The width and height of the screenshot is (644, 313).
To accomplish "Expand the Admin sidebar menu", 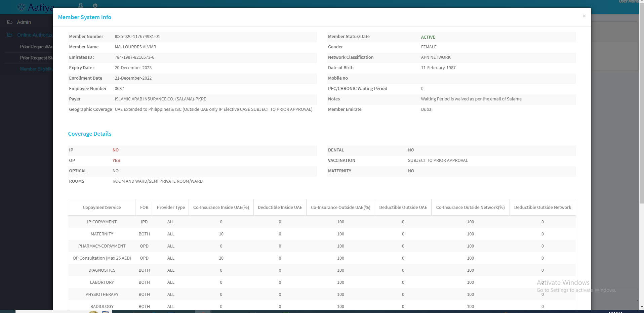I will tap(24, 22).
